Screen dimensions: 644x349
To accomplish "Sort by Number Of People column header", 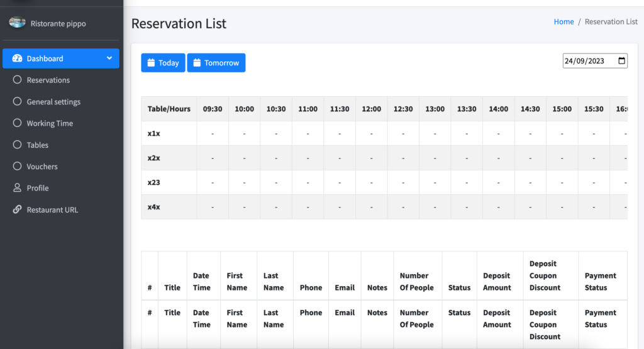I will tap(416, 282).
